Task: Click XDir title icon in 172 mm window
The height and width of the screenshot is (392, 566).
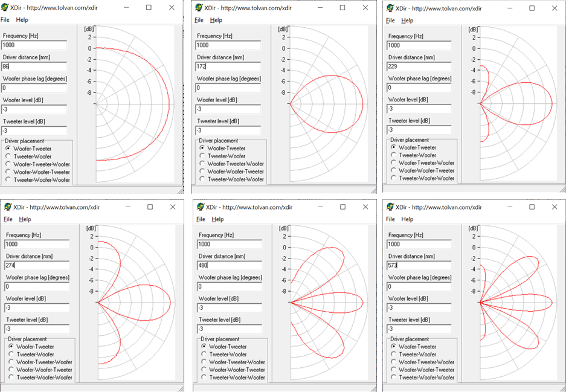Action: coord(199,8)
